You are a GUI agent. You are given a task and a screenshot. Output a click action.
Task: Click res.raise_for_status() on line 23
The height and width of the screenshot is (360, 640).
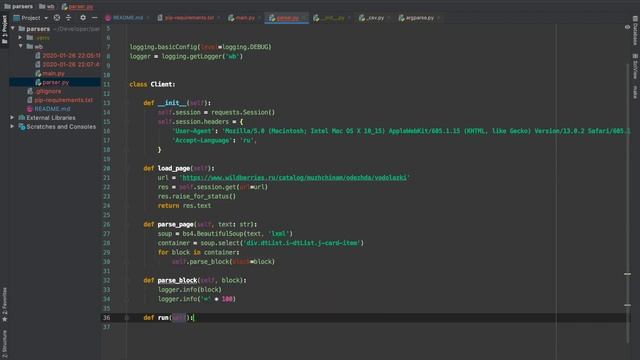(x=197, y=196)
